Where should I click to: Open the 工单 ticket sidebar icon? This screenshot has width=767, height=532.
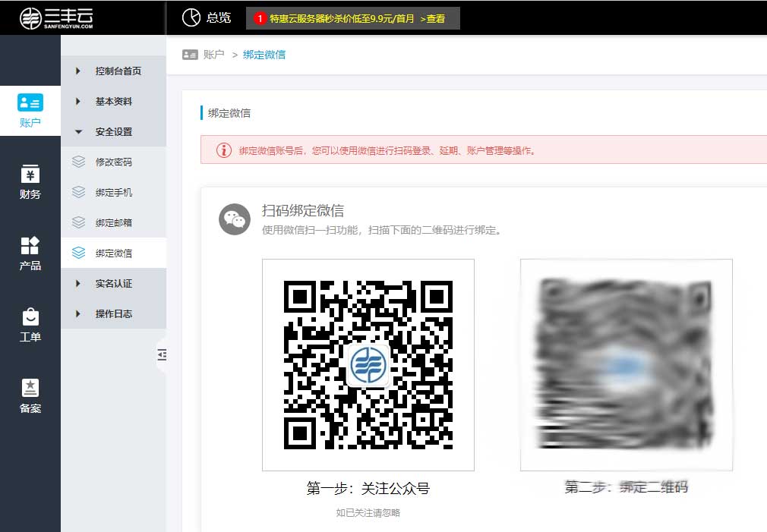click(30, 317)
